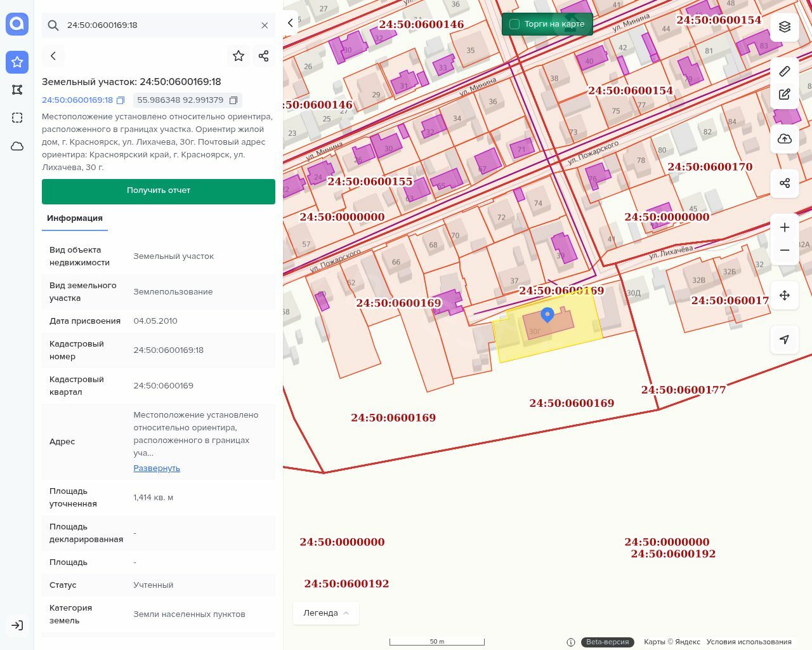Screen dimensions: 812x650
Task: Locate my position on the map
Action: (x=785, y=340)
